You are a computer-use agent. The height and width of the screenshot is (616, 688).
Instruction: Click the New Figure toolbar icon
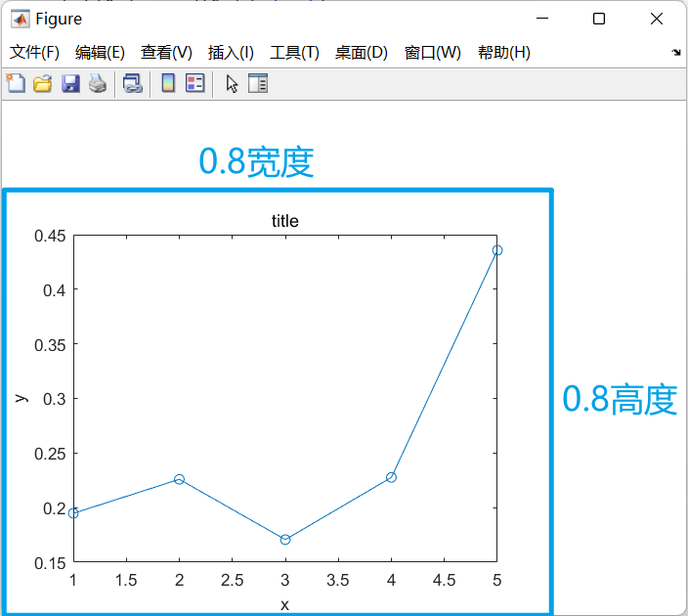(x=16, y=83)
